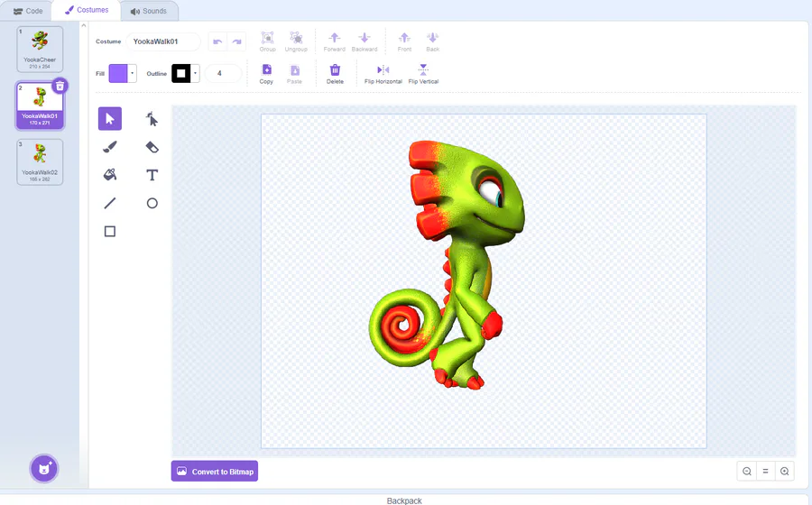Select the Rectangle tool
This screenshot has height=505, width=812.
click(x=110, y=231)
